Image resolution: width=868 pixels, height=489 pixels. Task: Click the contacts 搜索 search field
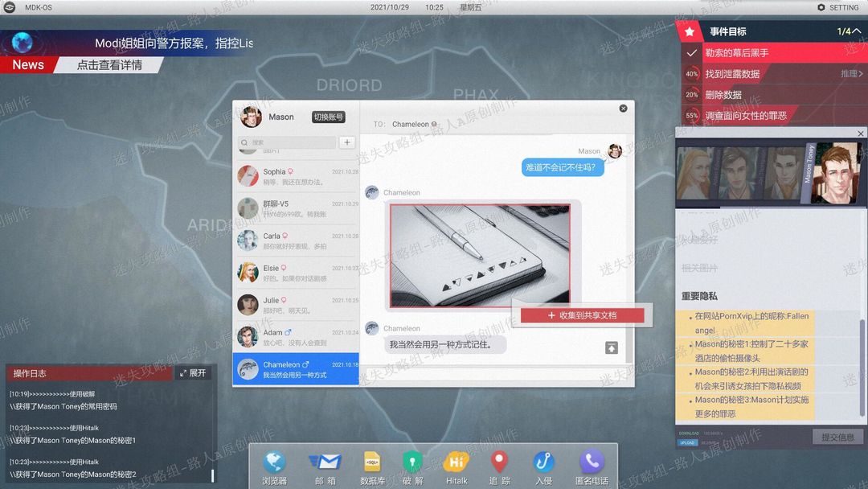[287, 142]
